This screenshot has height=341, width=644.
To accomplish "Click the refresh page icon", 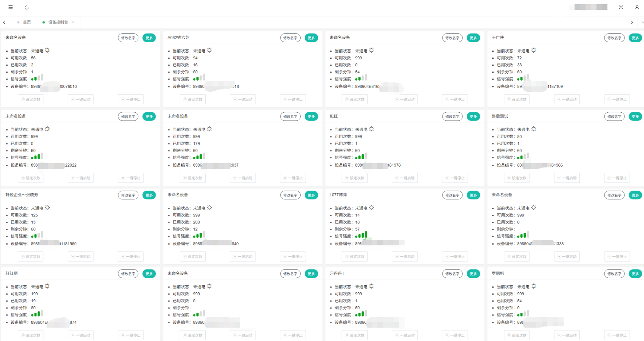I will (x=27, y=7).
